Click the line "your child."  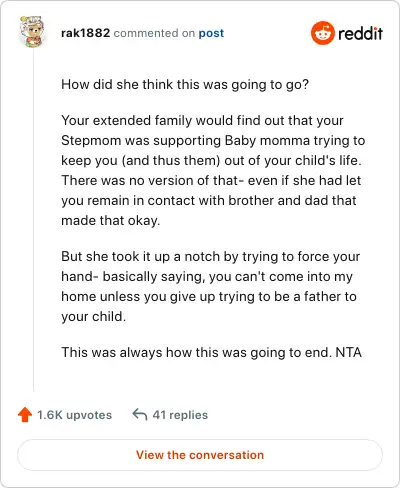94,317
